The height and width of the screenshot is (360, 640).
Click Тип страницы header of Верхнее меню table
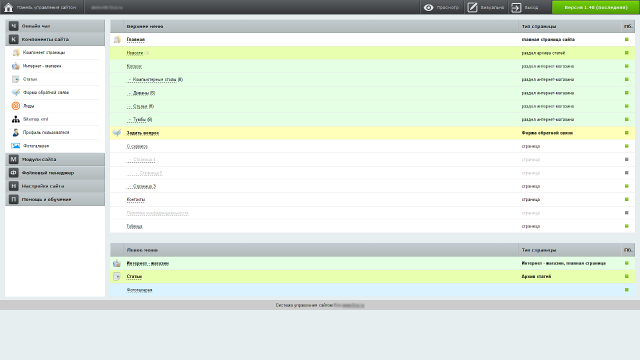tap(539, 27)
